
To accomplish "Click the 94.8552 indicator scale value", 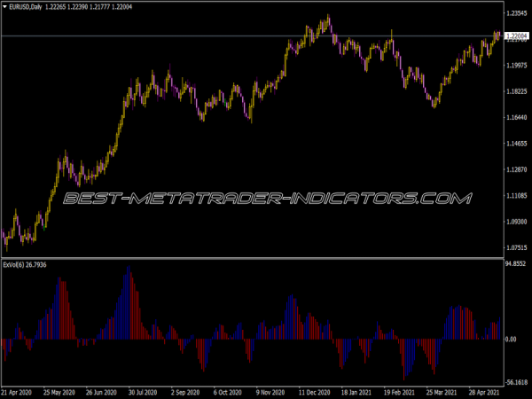I will pos(516,263).
